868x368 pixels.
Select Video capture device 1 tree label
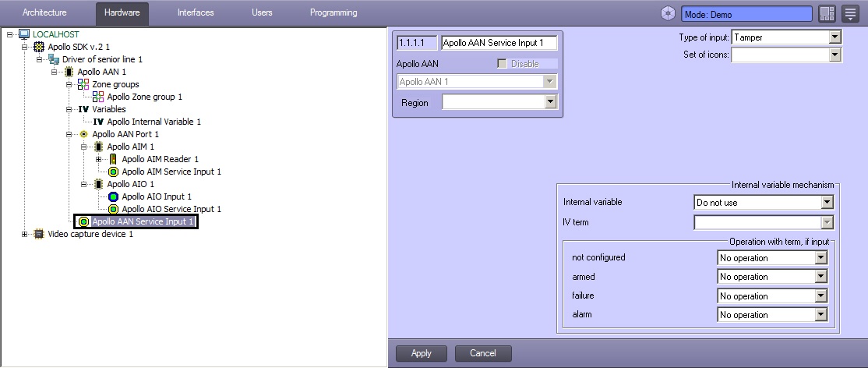point(90,234)
